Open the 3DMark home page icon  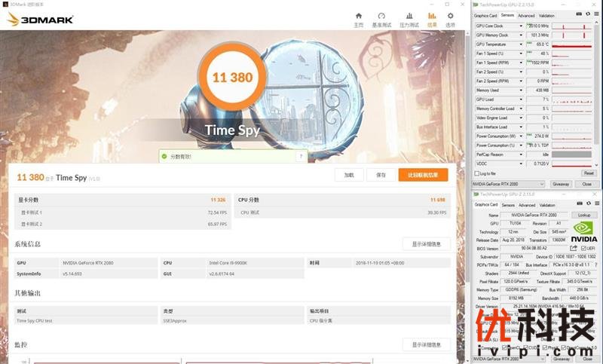pyautogui.click(x=359, y=16)
